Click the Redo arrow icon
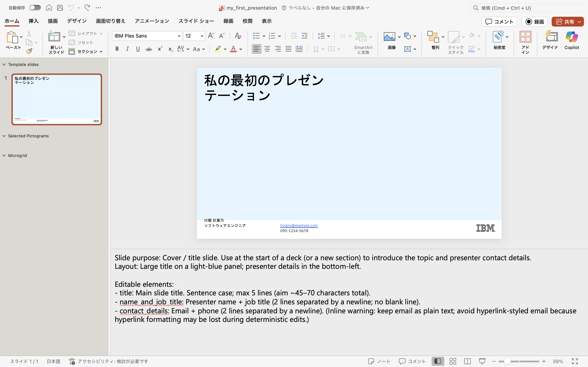This screenshot has width=588, height=367. pyautogui.click(x=87, y=8)
